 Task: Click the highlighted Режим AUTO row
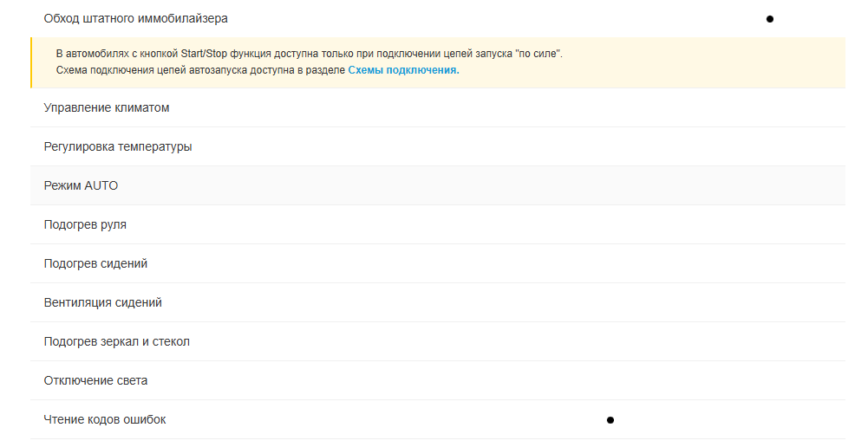pos(81,185)
